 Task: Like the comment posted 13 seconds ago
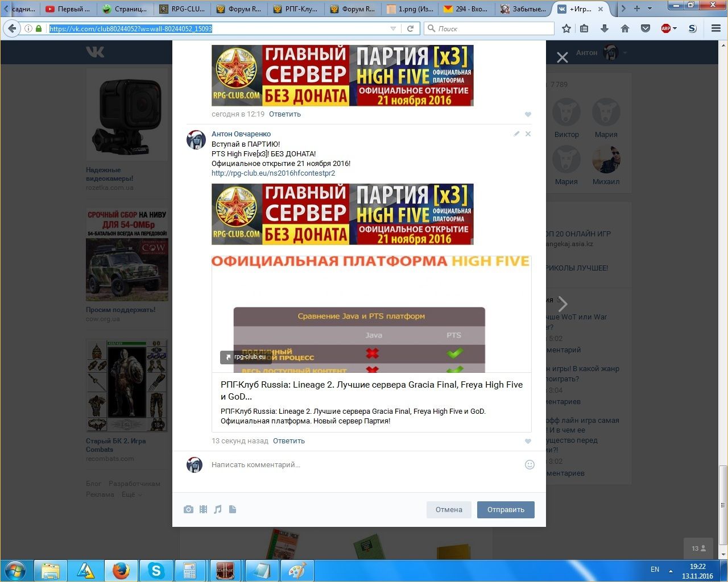(x=528, y=441)
